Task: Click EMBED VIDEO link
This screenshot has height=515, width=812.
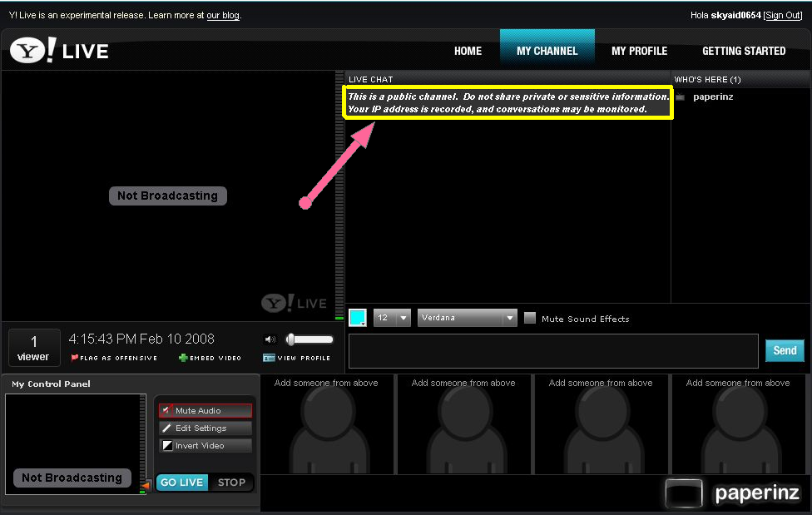Action: tap(215, 358)
